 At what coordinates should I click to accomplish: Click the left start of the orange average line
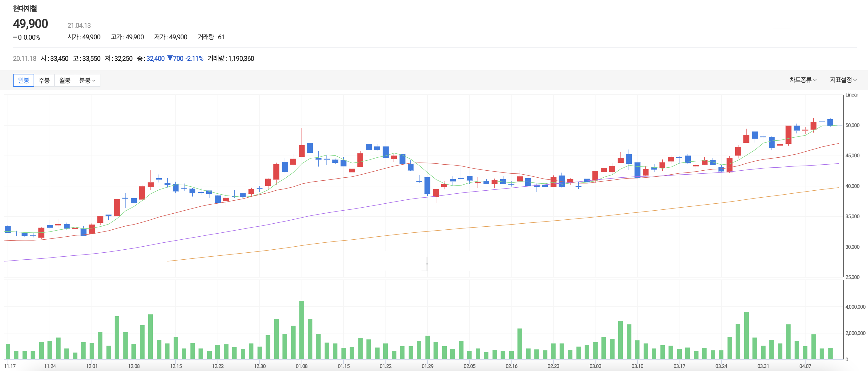coord(168,261)
